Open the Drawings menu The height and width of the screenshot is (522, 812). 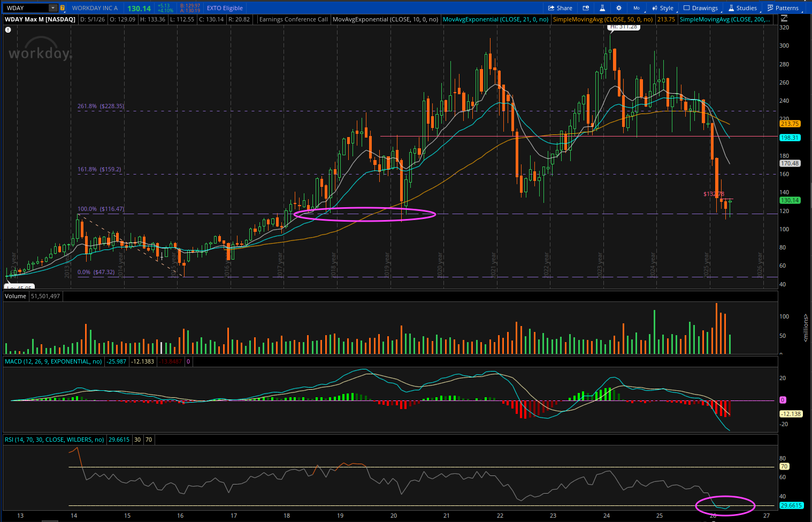[x=701, y=8]
